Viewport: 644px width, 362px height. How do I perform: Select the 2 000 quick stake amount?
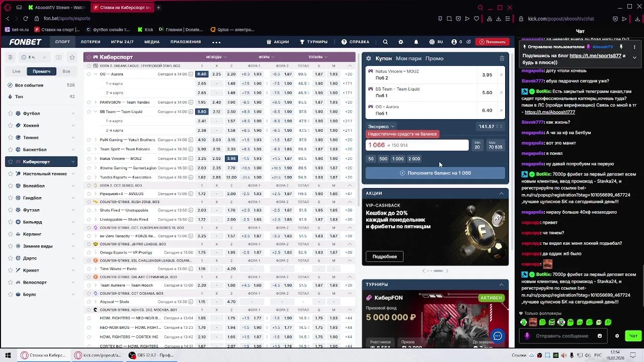coord(414,159)
